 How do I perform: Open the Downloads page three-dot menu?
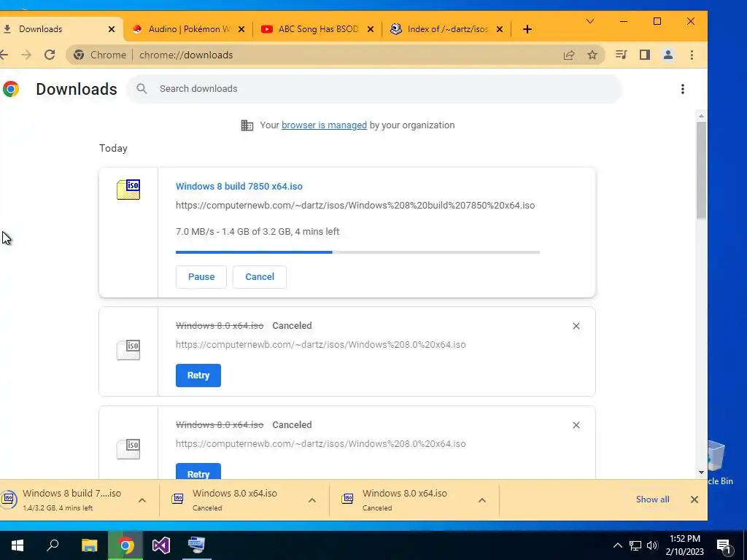[683, 89]
